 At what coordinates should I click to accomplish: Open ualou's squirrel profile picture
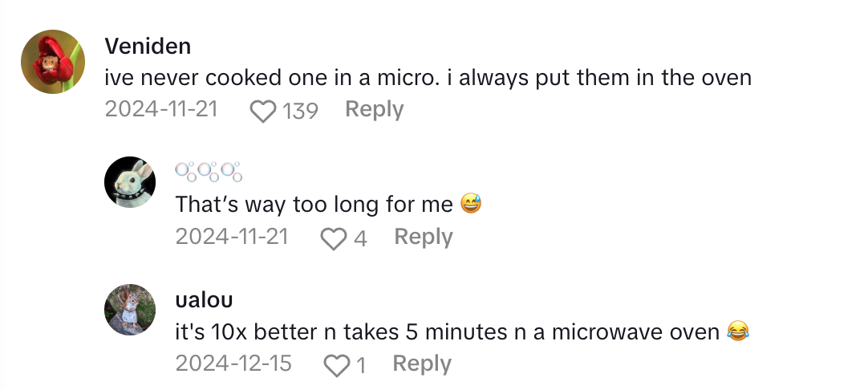pos(130,309)
